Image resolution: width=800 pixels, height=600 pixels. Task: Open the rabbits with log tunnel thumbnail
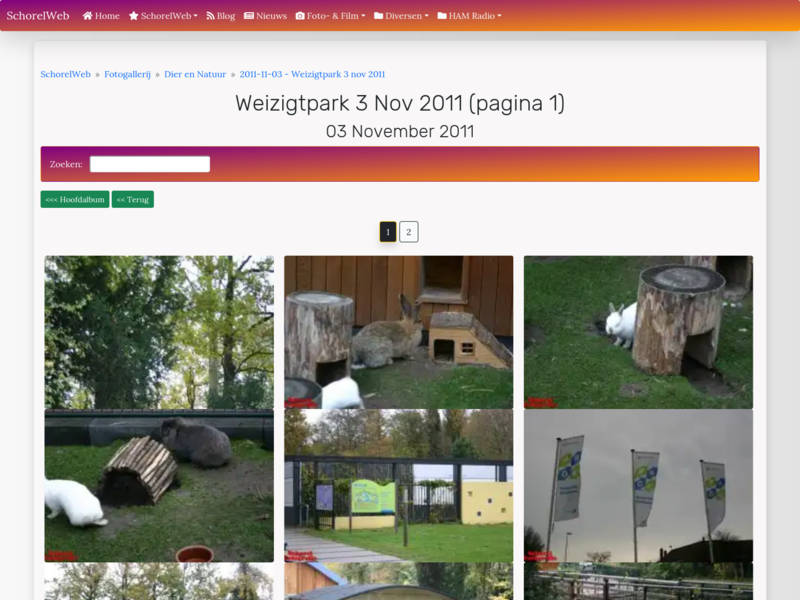(159, 486)
